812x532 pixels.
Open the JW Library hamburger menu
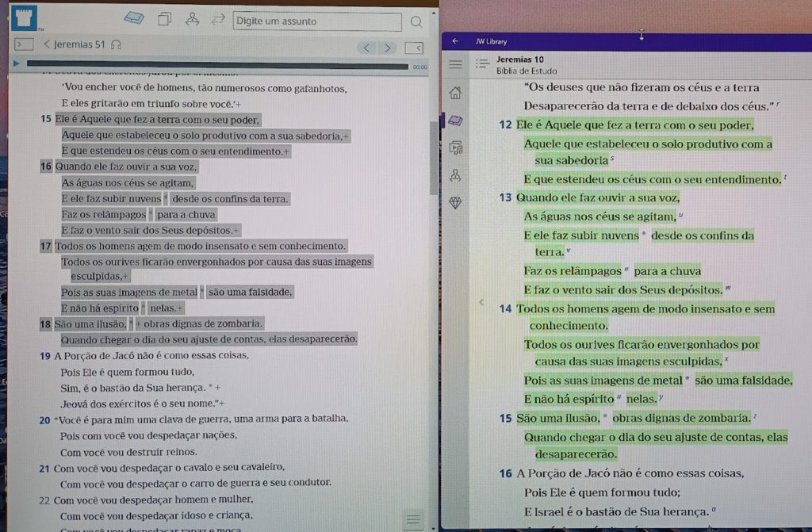coord(456,64)
